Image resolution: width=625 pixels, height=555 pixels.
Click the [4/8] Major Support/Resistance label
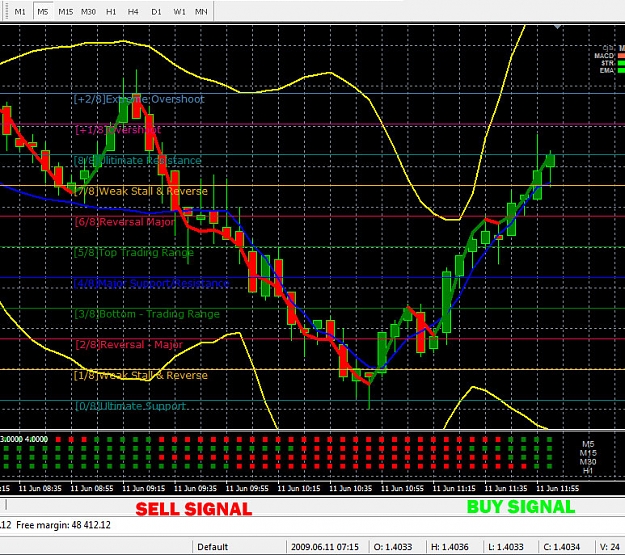152,283
